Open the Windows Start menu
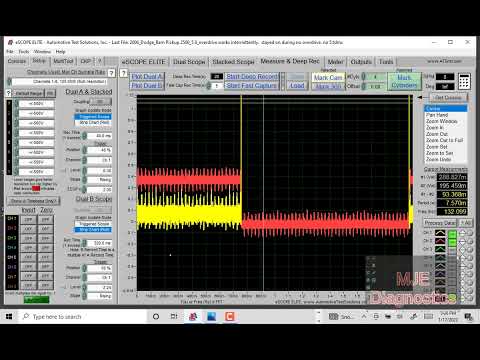 pos(9,316)
